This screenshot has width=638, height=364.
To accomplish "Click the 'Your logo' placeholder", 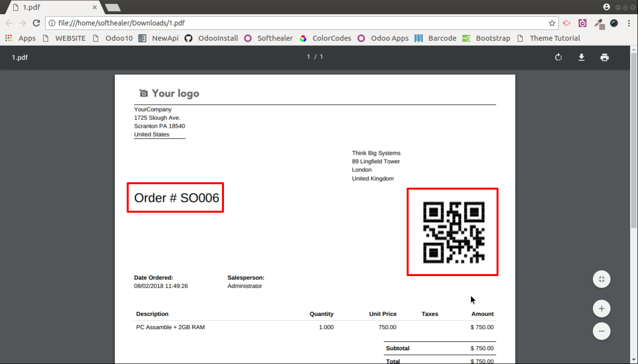I will tap(169, 93).
